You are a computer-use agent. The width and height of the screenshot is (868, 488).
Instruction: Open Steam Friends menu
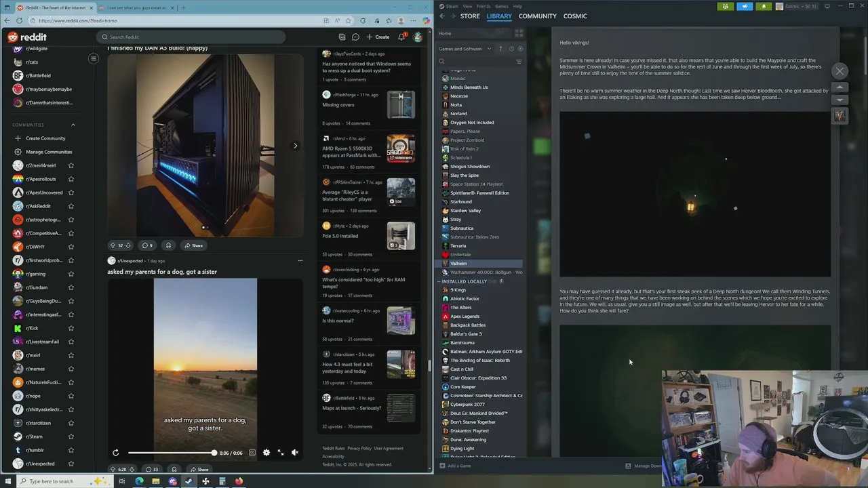coord(484,6)
